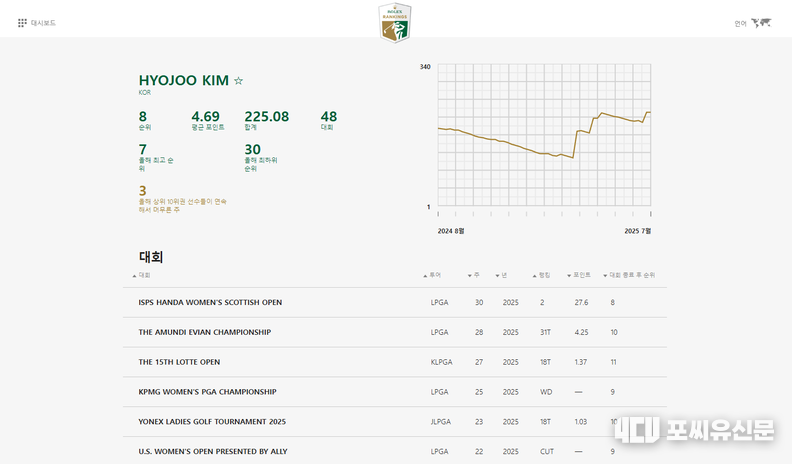Sort table by 년 year column
Viewport: 792px width, 464px height.
pos(502,275)
